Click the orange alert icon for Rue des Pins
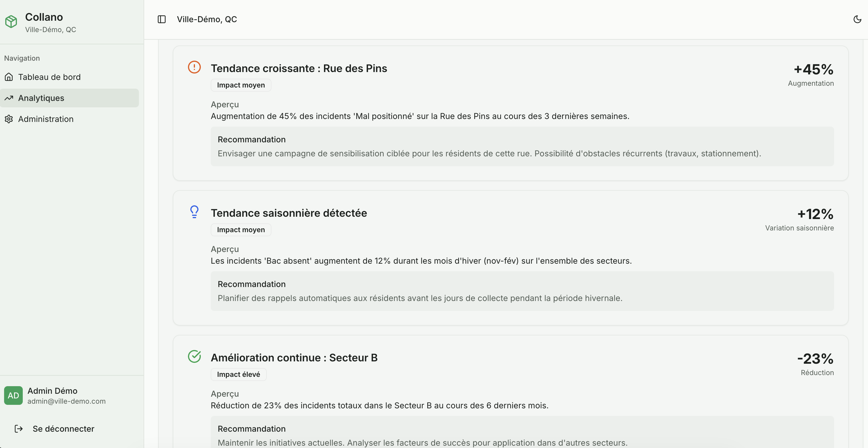Viewport: 868px width, 448px height. [194, 67]
